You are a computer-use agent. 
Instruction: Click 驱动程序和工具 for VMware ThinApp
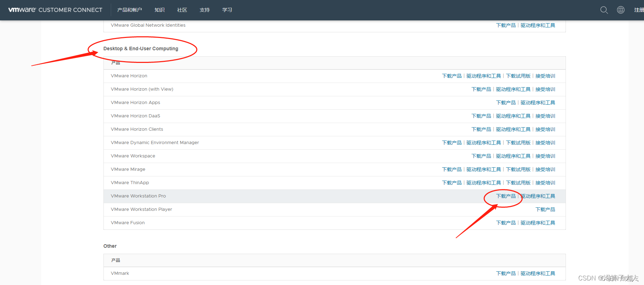[484, 183]
